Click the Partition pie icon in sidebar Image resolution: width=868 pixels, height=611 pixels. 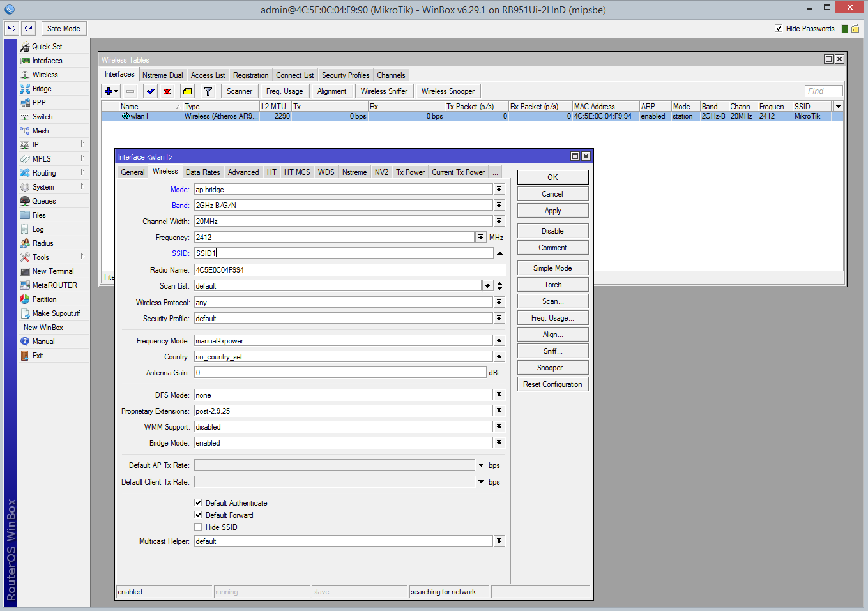(x=25, y=299)
